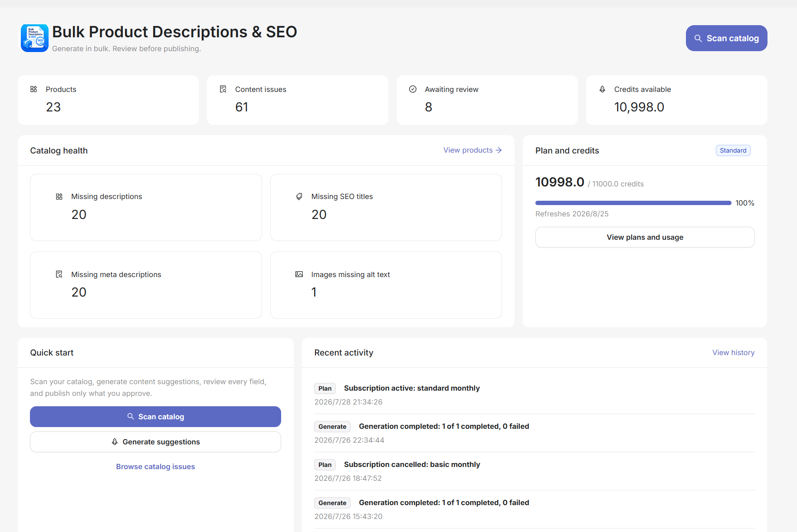This screenshot has width=797, height=532.
Task: Click 'Subscription cancelled: basic monthly' text
Action: 412,464
